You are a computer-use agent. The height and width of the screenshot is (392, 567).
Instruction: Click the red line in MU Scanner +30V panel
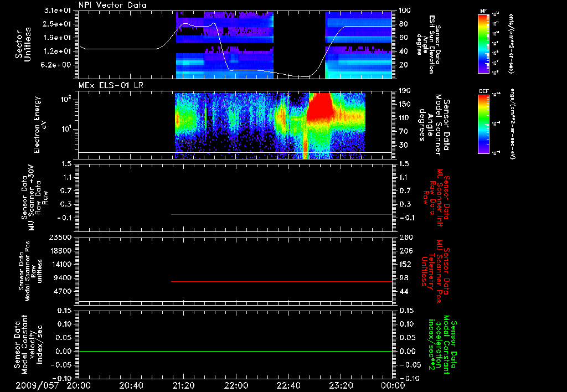[x=281, y=214]
